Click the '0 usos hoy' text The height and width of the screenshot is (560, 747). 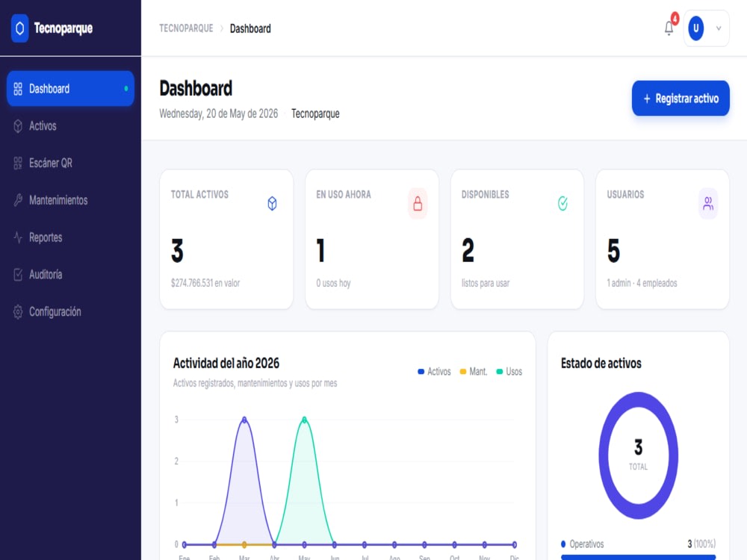coord(333,283)
